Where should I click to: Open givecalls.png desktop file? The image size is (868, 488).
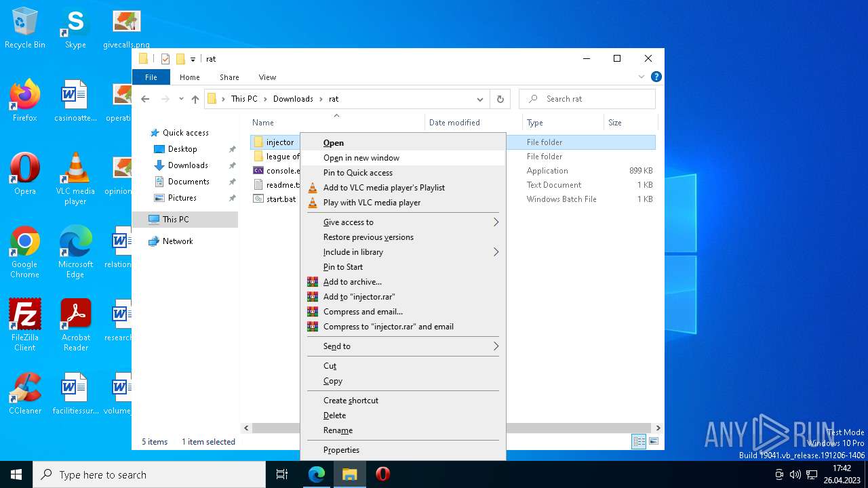pyautogui.click(x=126, y=28)
